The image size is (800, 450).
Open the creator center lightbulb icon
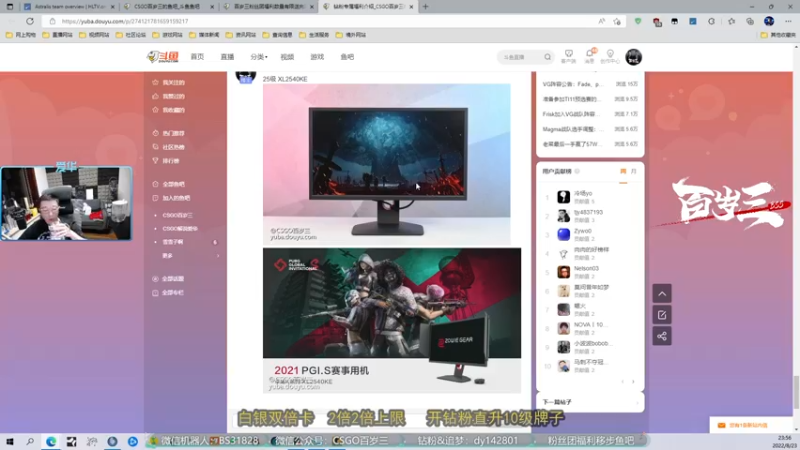coord(610,56)
